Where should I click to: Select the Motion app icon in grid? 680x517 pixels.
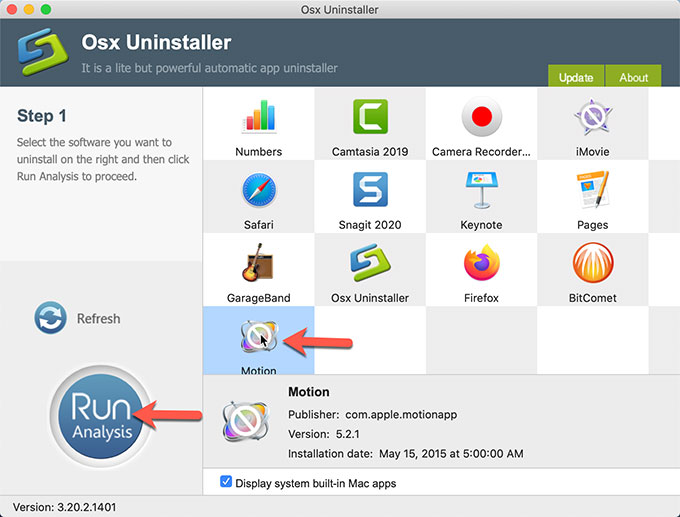[259, 336]
